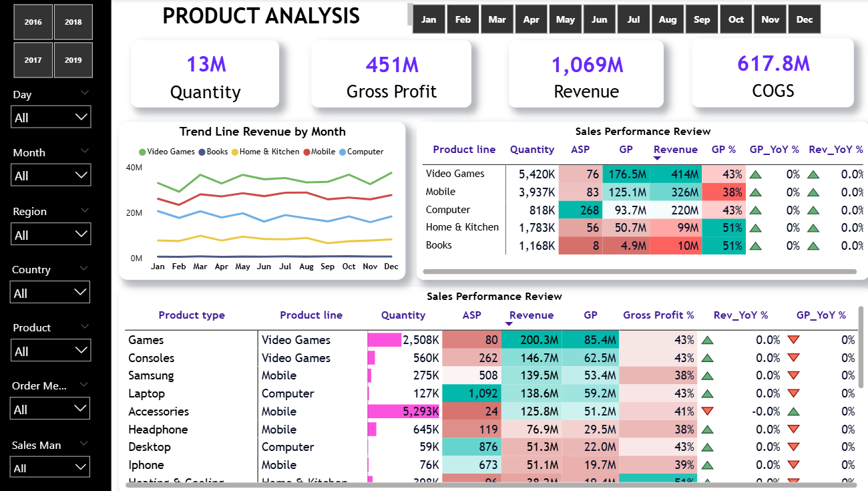Screen dimensions: 868x491
Task: Click the Home & Kitchen legend dot
Action: (235, 152)
